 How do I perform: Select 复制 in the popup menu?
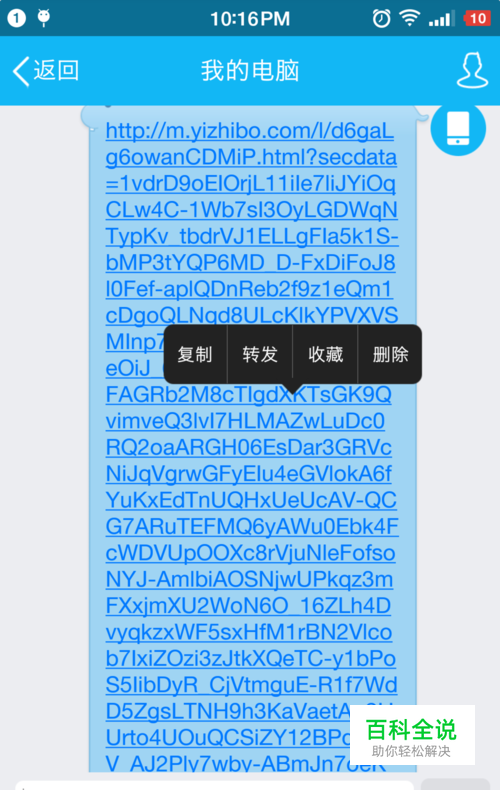click(x=195, y=354)
